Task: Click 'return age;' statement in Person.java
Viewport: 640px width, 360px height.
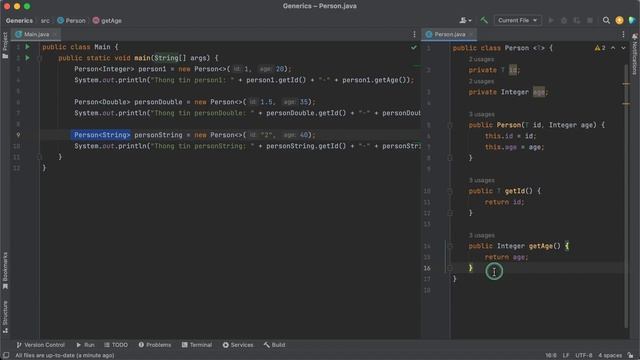Action: (x=507, y=257)
